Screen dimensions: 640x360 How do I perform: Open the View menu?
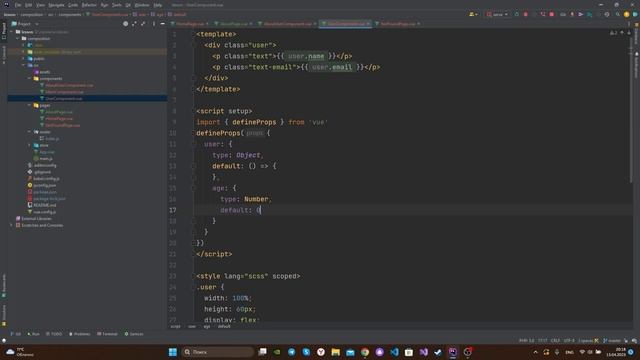[x=40, y=5]
